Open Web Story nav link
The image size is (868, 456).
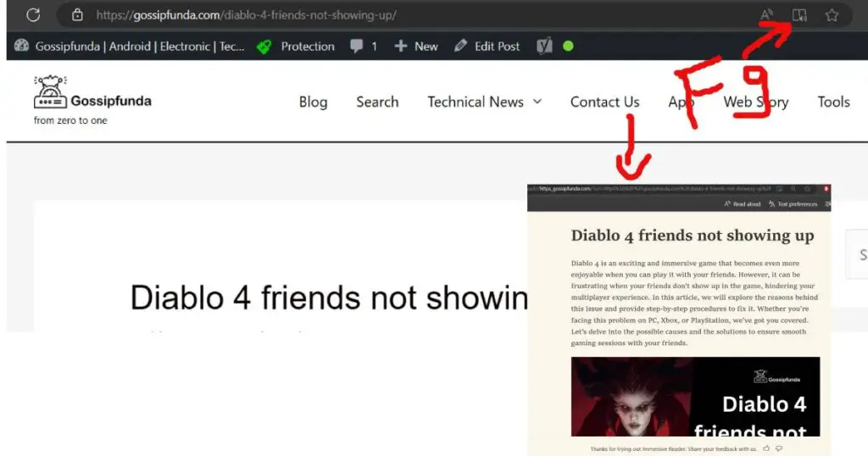[x=756, y=102]
